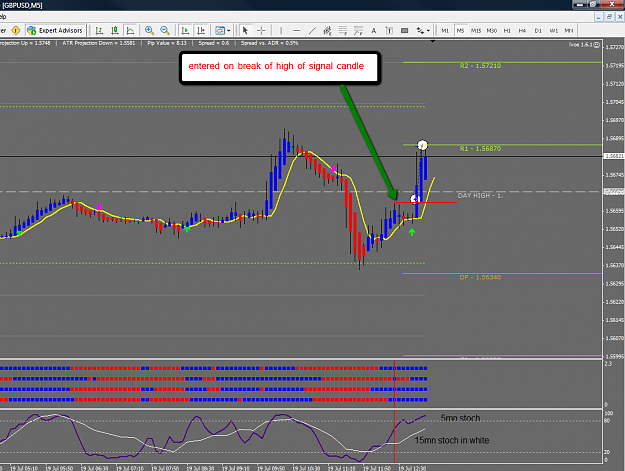Click the 'Ivoe 1.6.1' expert label
The image size is (625, 471).
click(x=584, y=45)
